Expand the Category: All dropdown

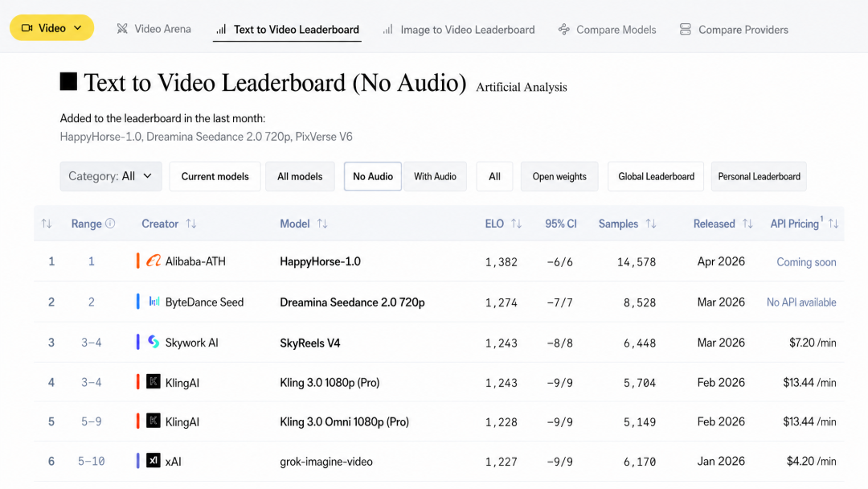111,176
